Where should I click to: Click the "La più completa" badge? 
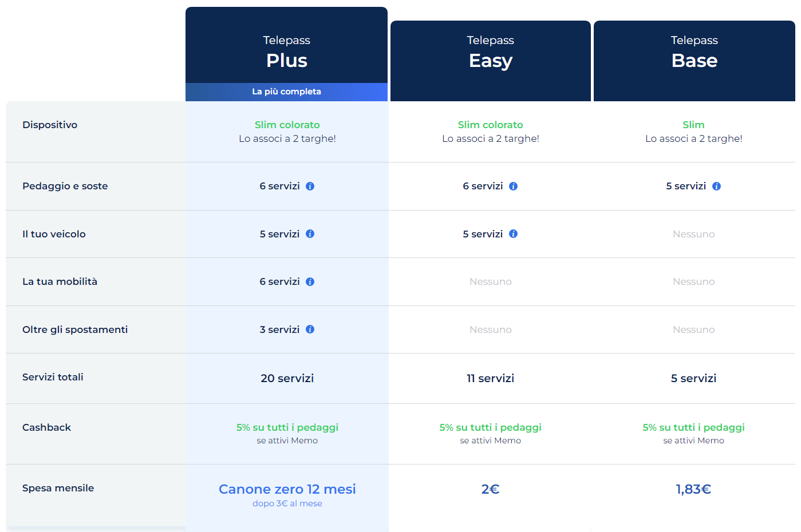coord(286,92)
